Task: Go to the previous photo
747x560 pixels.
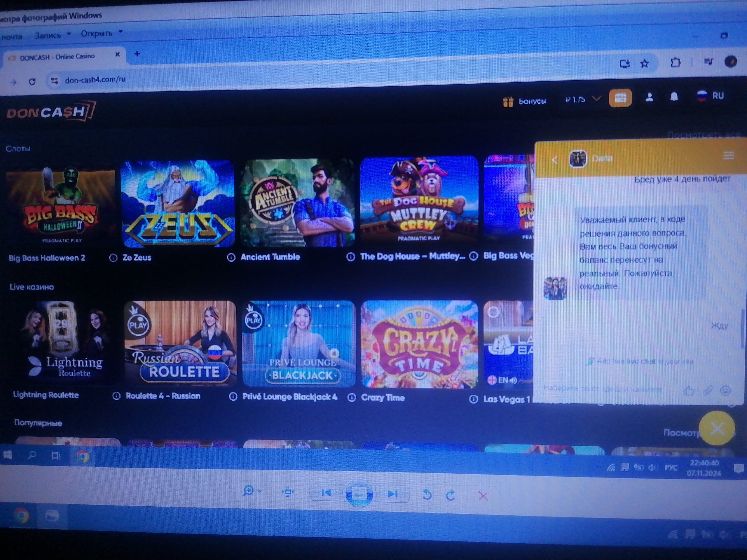Action: tap(326, 493)
